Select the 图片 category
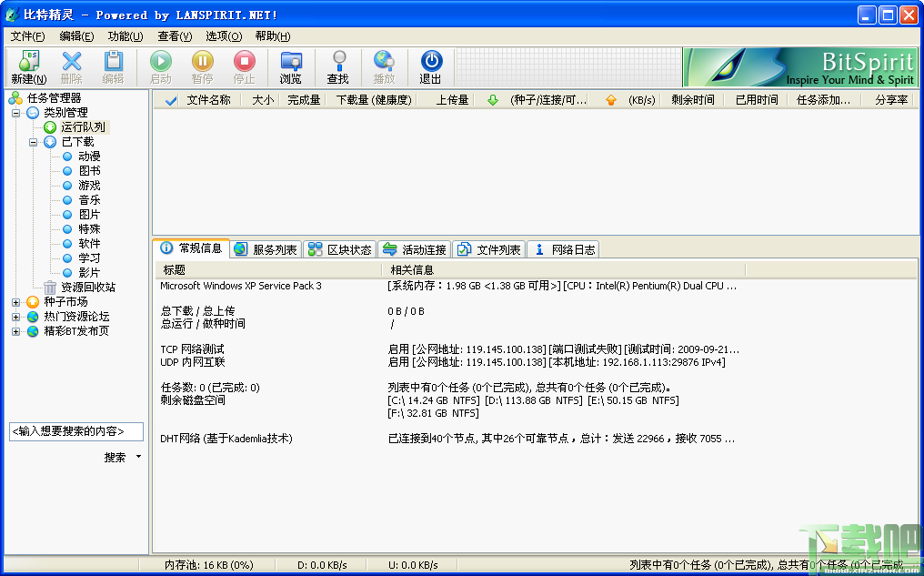924x576 pixels. coord(89,215)
